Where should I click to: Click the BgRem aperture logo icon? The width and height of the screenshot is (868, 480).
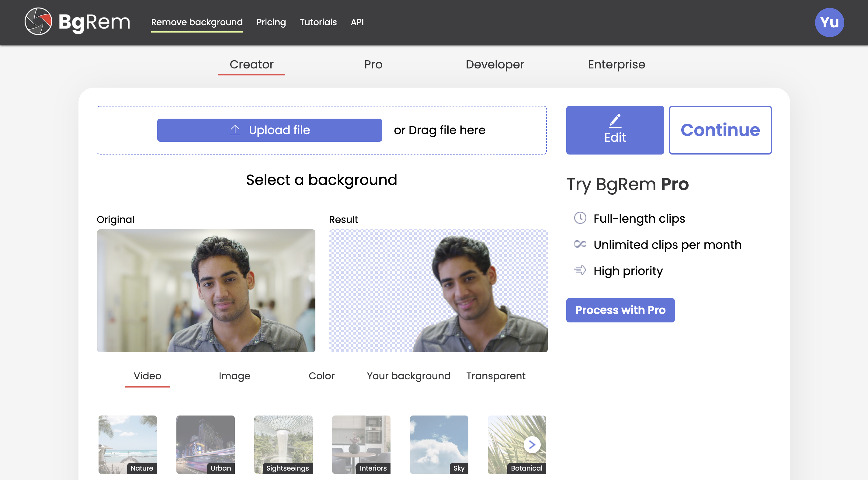(38, 22)
